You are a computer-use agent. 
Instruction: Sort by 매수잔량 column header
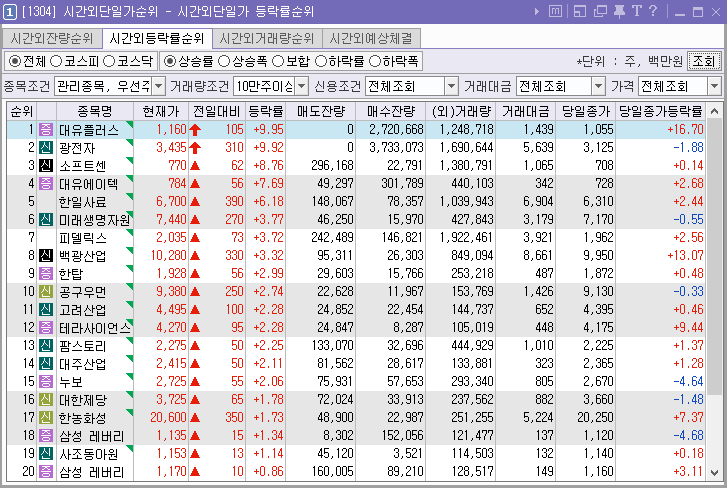[391, 111]
